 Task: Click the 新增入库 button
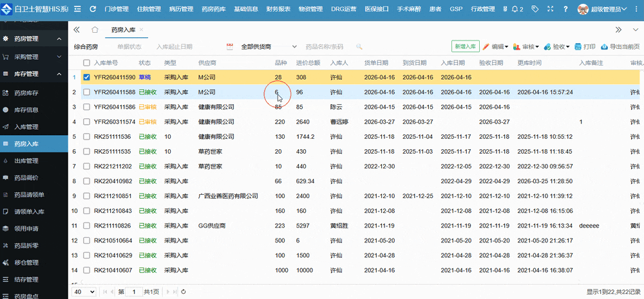pos(465,47)
